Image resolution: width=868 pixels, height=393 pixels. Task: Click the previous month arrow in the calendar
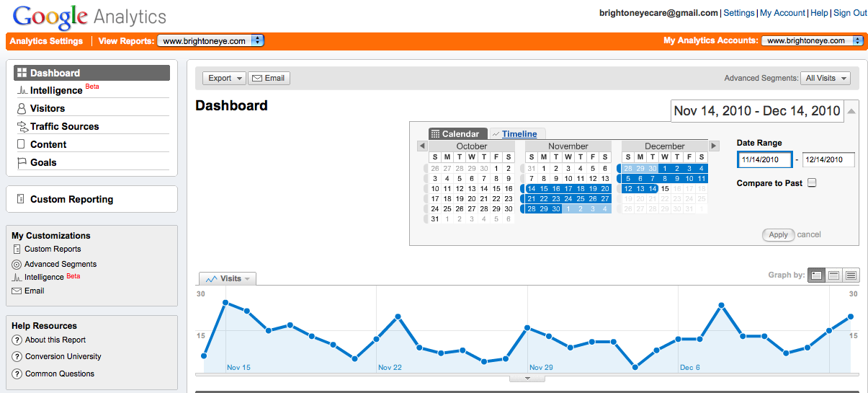(x=422, y=146)
